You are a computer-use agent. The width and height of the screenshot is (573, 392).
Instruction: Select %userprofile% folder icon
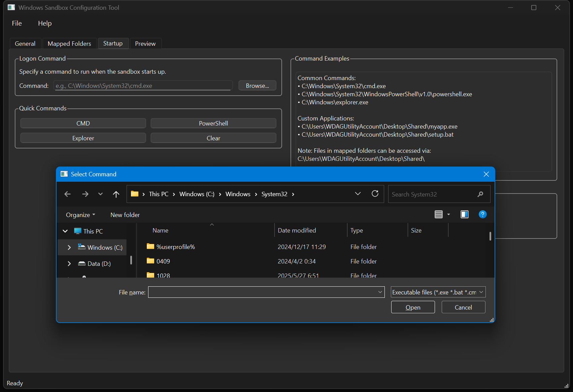[150, 247]
